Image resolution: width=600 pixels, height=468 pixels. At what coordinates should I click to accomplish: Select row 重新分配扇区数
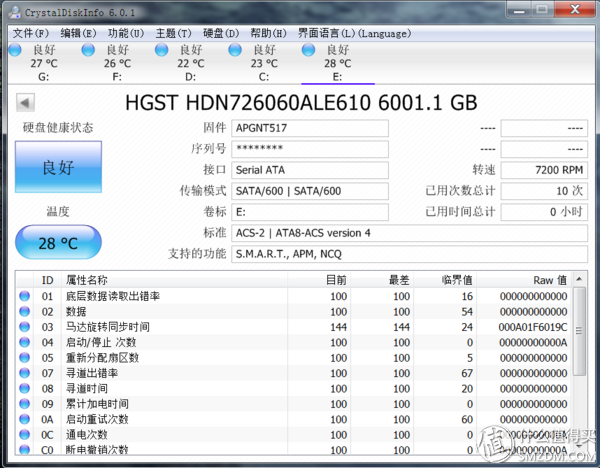(294, 358)
